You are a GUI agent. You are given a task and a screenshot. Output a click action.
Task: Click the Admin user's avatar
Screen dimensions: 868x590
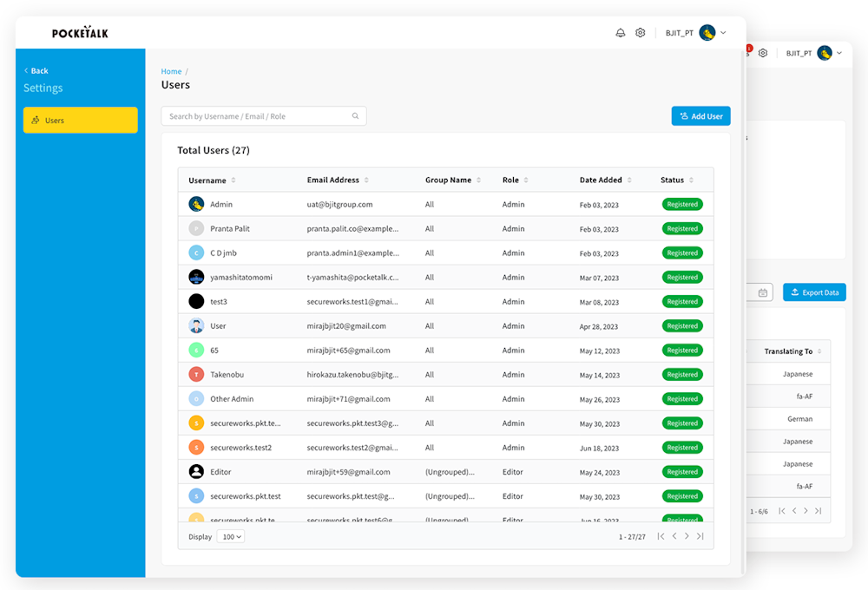(196, 204)
